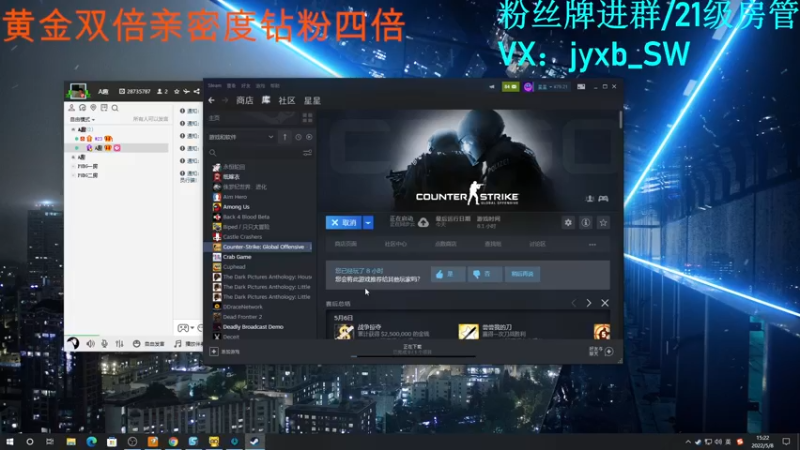
Task: Click the Steam library vertical scrollbar
Action: pyautogui.click(x=620, y=120)
